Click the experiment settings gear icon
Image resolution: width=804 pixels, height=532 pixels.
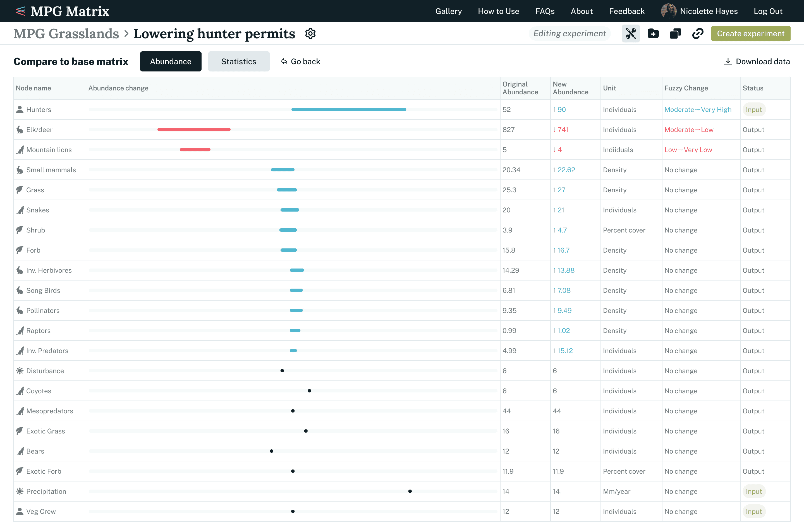[310, 33]
